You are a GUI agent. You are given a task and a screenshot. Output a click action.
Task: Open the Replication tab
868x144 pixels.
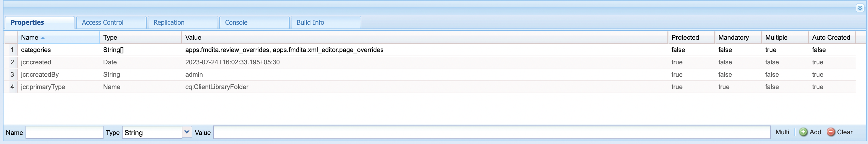[x=169, y=23]
